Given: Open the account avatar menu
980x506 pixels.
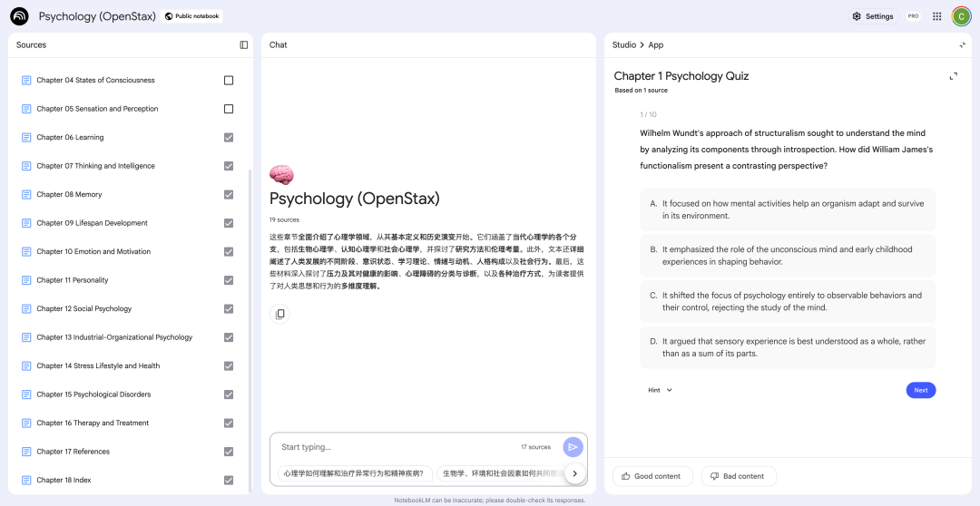Looking at the screenshot, I should coord(961,16).
